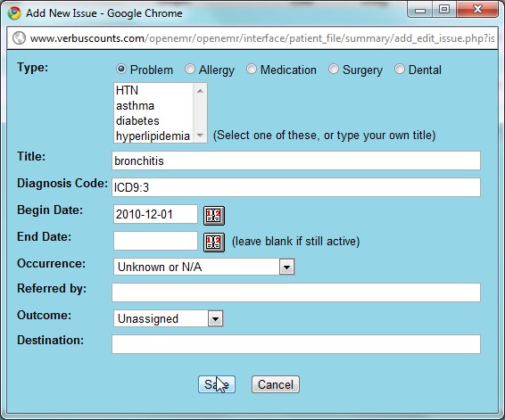Select the Allergy type radio button
This screenshot has width=505, height=420.
tap(190, 70)
